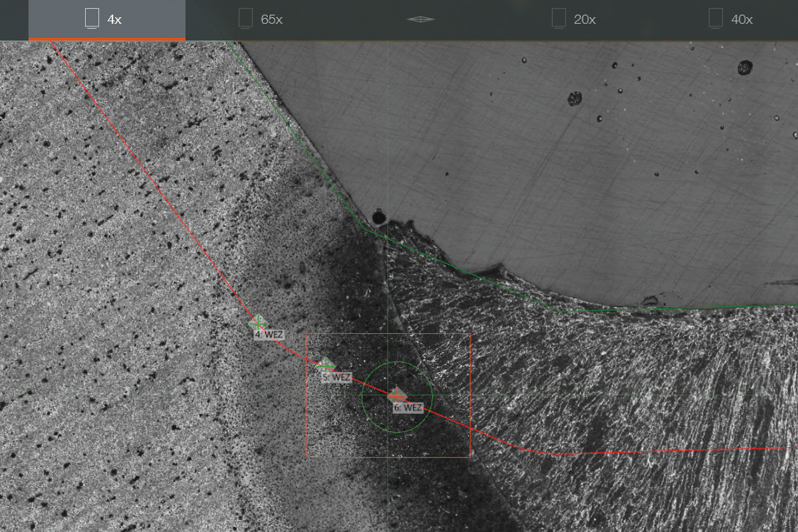Click the "5: WEZ" point label
798x532 pixels.
click(x=336, y=377)
